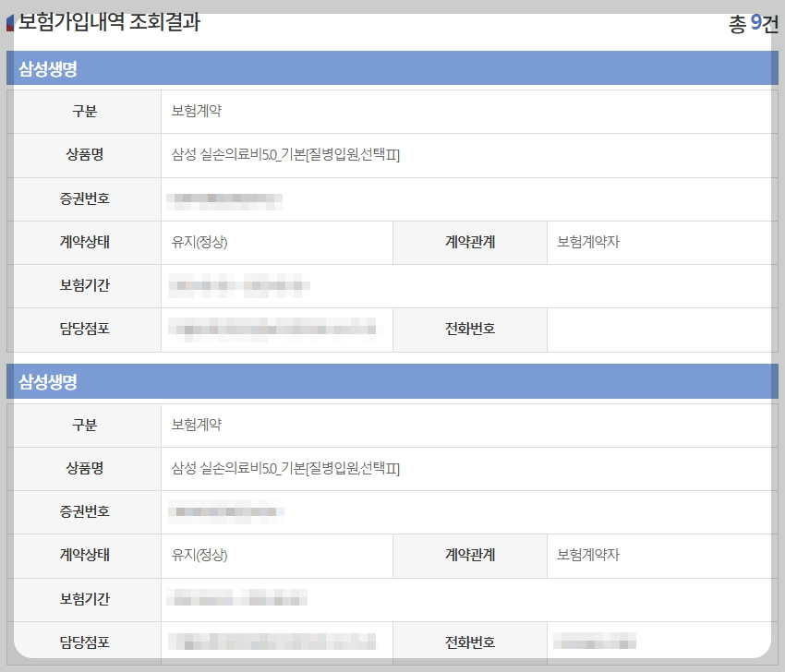Click the 총 9건 result count
The width and height of the screenshot is (785, 672).
(x=754, y=23)
